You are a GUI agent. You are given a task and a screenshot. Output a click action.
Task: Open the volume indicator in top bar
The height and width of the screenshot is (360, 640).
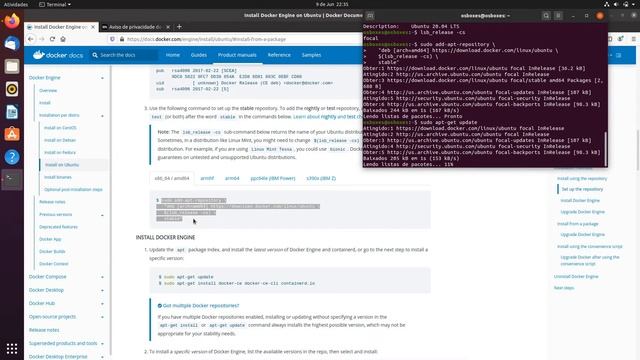click(x=616, y=4)
